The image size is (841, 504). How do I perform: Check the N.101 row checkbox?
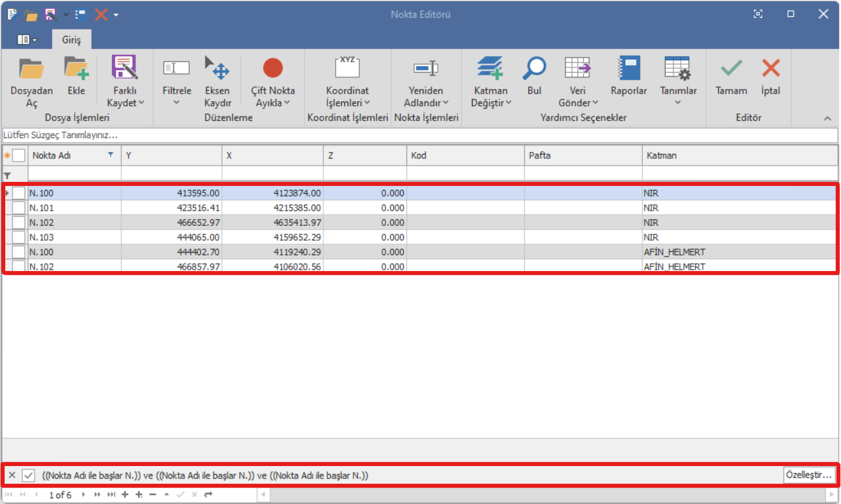pos(19,207)
